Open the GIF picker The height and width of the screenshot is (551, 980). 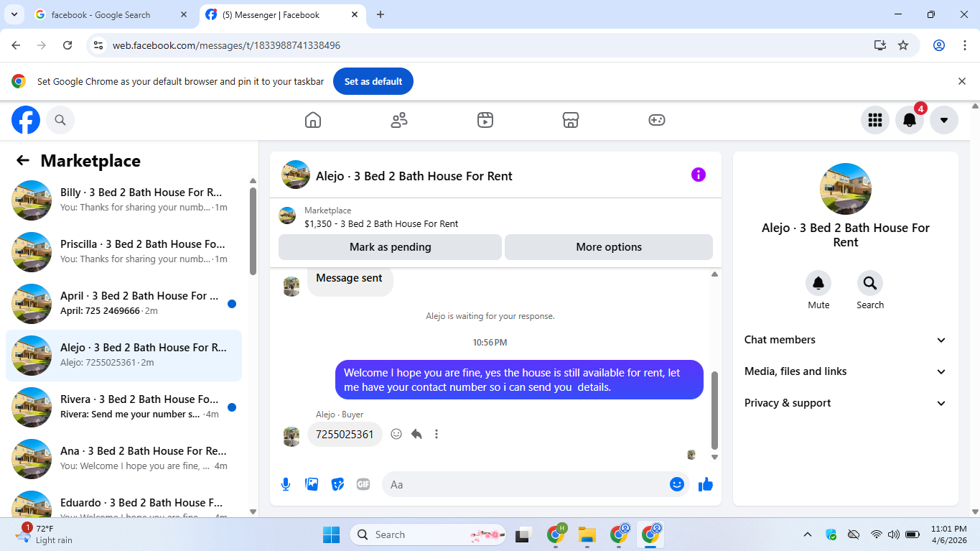pyautogui.click(x=363, y=484)
